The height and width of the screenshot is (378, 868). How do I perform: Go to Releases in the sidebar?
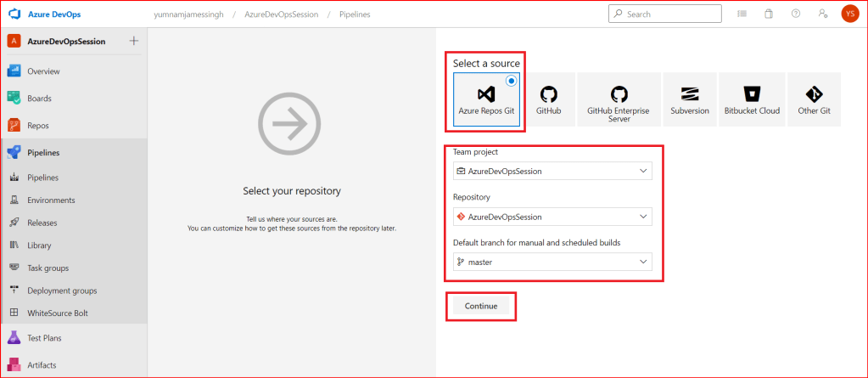[x=42, y=223]
